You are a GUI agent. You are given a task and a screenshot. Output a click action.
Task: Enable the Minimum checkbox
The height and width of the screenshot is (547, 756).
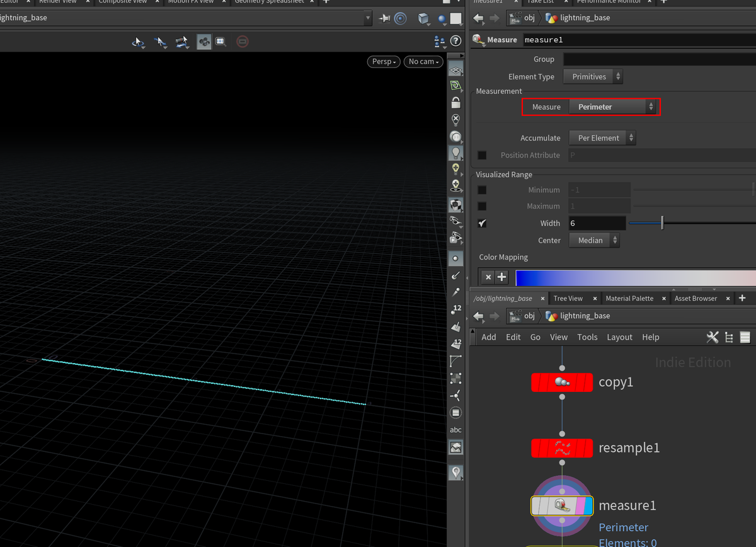pyautogui.click(x=482, y=190)
